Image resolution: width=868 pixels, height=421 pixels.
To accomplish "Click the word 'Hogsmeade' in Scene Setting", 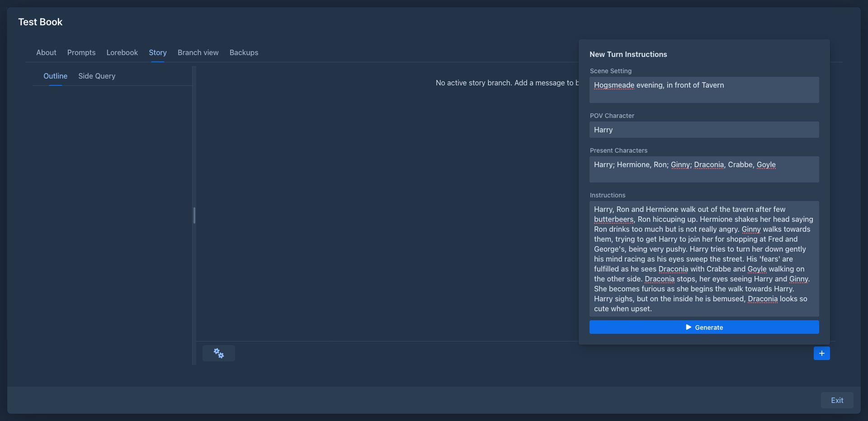I will [x=614, y=85].
